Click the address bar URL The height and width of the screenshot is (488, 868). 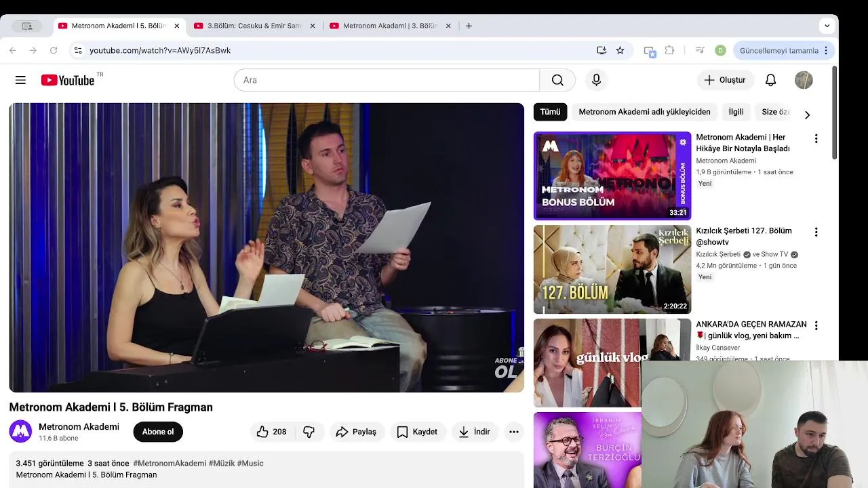tap(160, 50)
